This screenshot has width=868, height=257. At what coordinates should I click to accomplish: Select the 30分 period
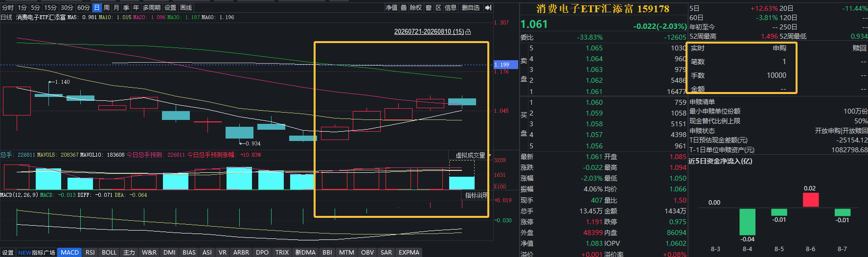pyautogui.click(x=67, y=7)
